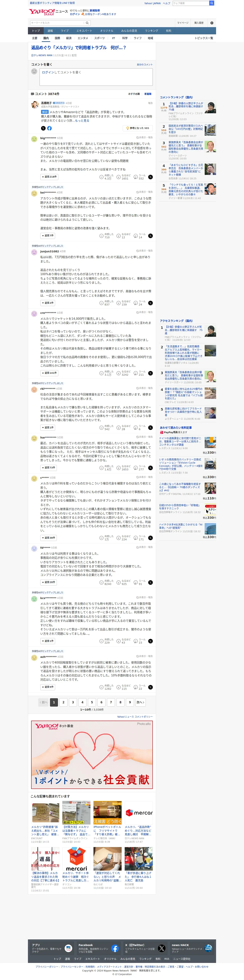The width and height of the screenshot is (244, 980).
Task: Go to comment page 2
Action: (63, 703)
